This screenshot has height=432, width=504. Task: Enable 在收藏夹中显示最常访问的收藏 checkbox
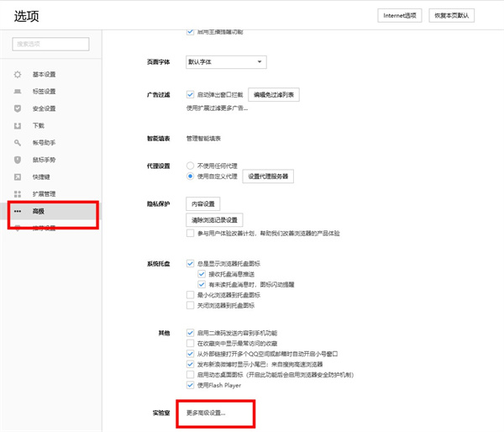click(x=190, y=343)
